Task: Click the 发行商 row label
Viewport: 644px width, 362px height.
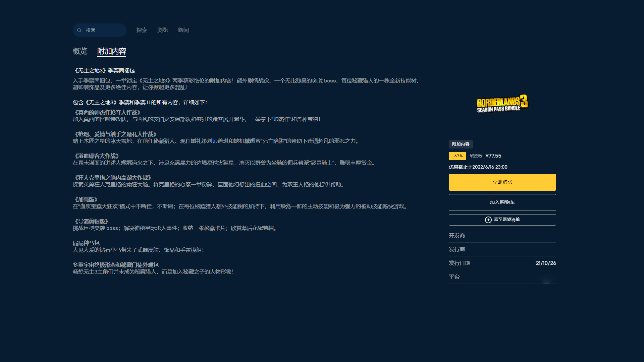Action: pyautogui.click(x=457, y=249)
